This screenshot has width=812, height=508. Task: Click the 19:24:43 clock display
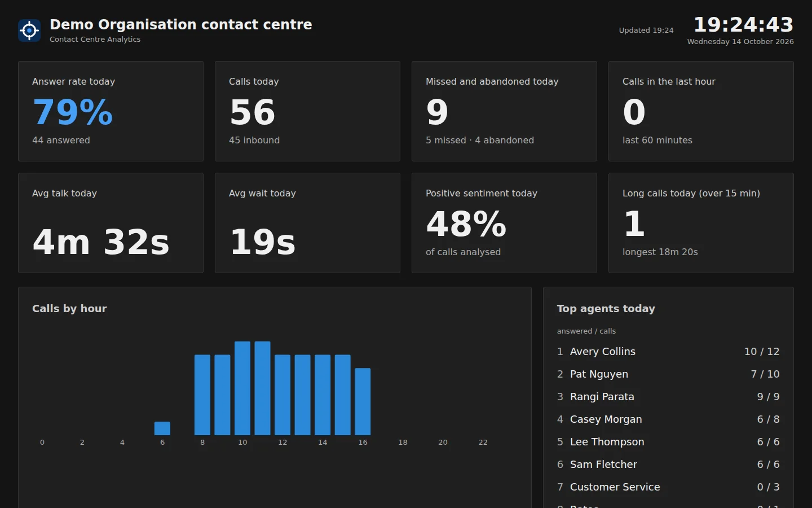[x=743, y=24]
